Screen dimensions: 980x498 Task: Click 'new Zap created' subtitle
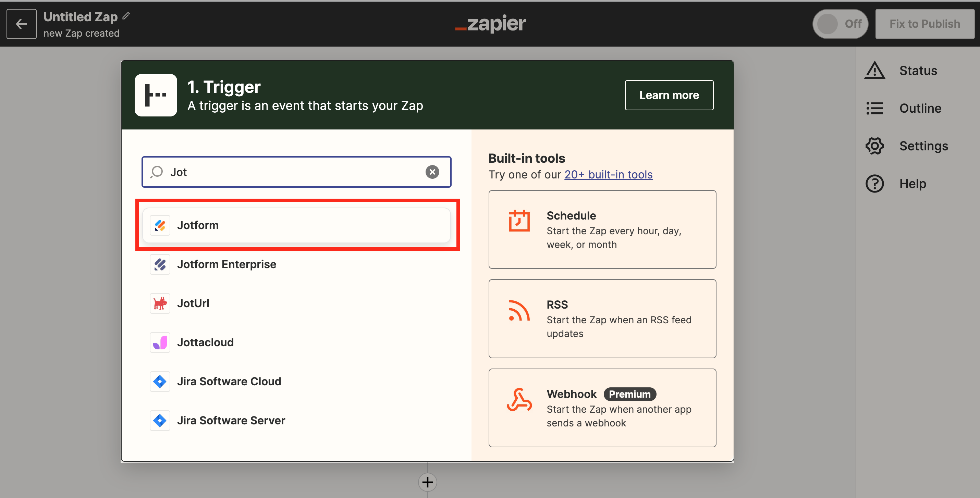pyautogui.click(x=82, y=33)
